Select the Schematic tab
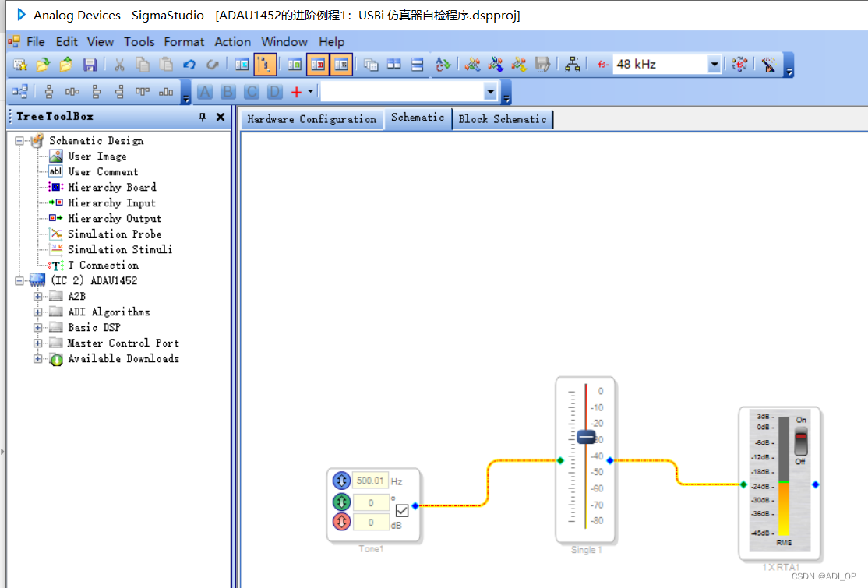 (418, 118)
